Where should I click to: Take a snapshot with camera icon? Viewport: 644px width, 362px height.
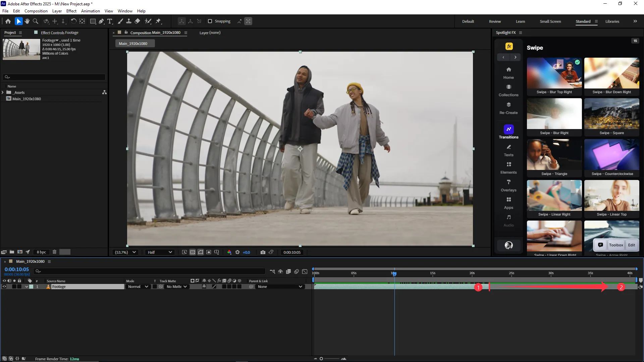coord(263,252)
